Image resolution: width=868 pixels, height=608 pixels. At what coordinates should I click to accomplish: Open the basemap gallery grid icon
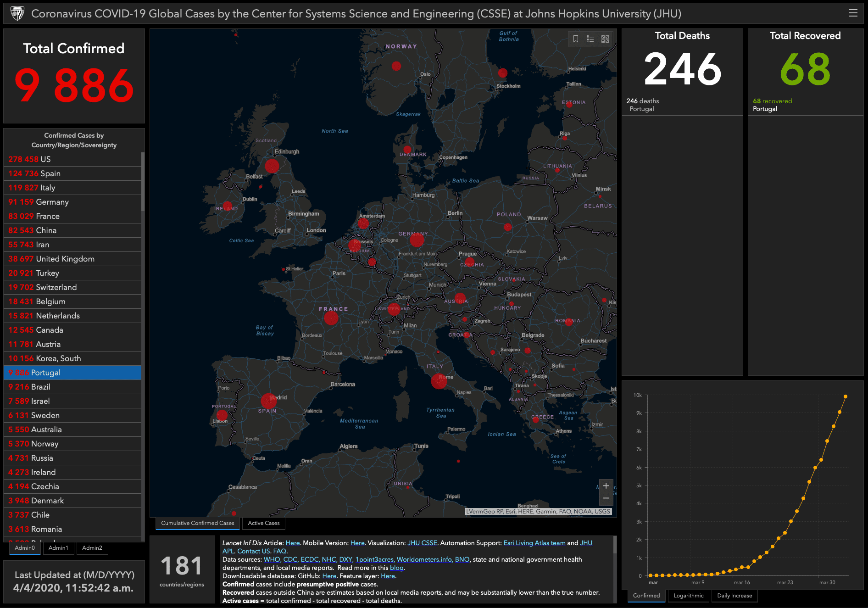605,39
